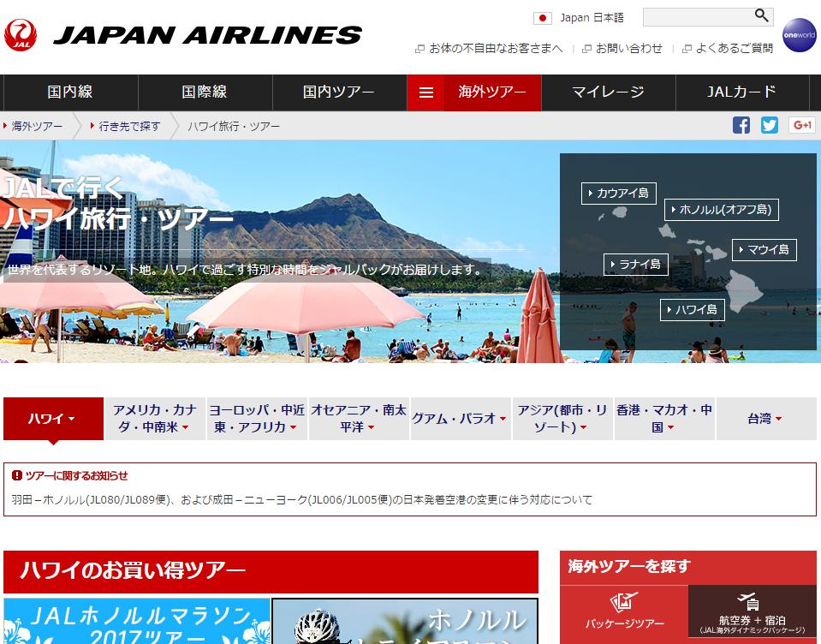Open the oneworld alliance logo

(x=799, y=35)
